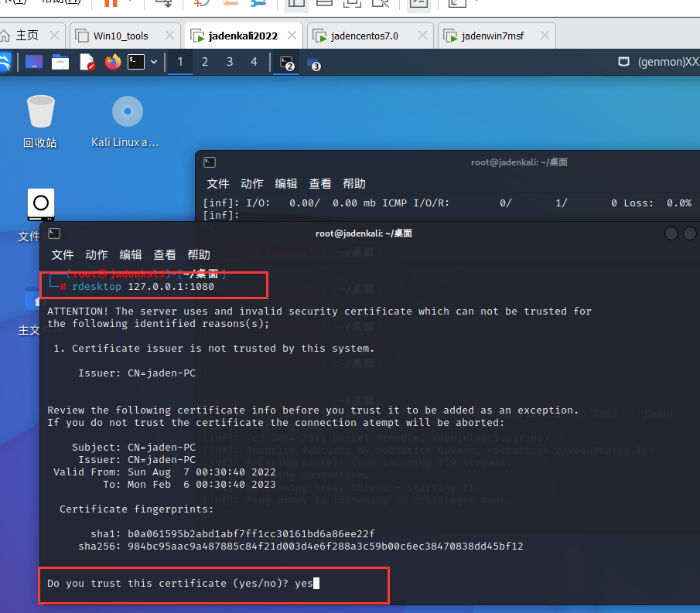This screenshot has width=700, height=613.
Task: Open the file manager from the panel
Action: [x=60, y=62]
